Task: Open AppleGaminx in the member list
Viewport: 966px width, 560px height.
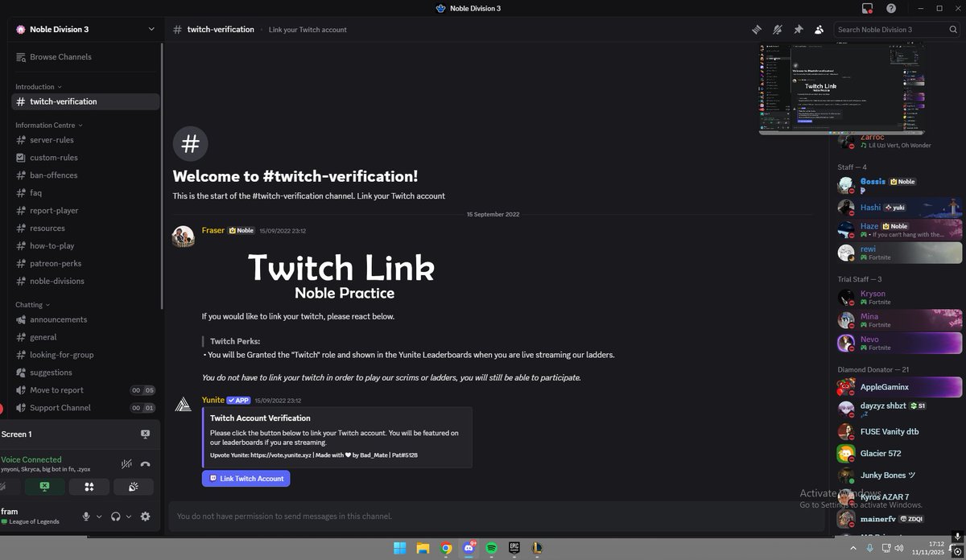Action: point(899,387)
